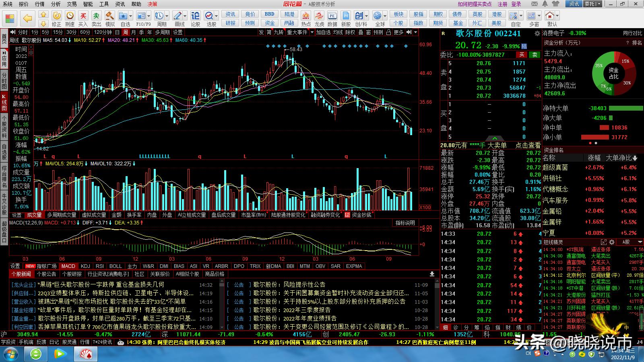This screenshot has width=644, height=362.
Task: Open the 模拟 trading simulator
Action: pos(109,15)
